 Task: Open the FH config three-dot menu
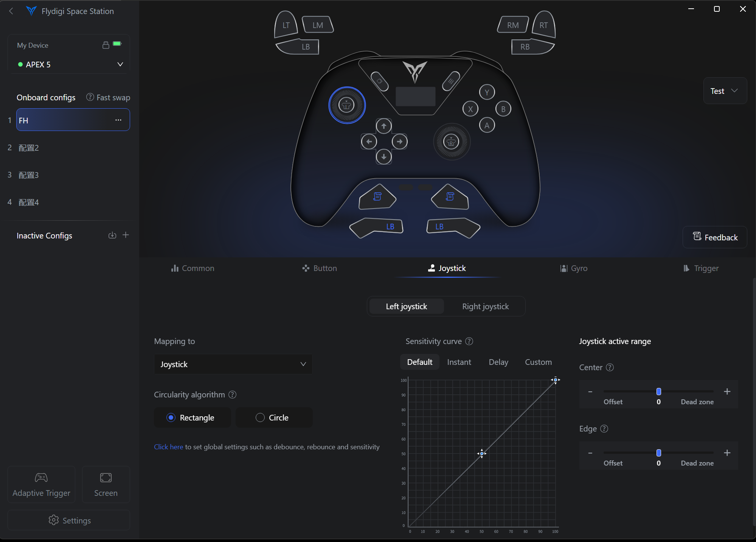pyautogui.click(x=118, y=120)
